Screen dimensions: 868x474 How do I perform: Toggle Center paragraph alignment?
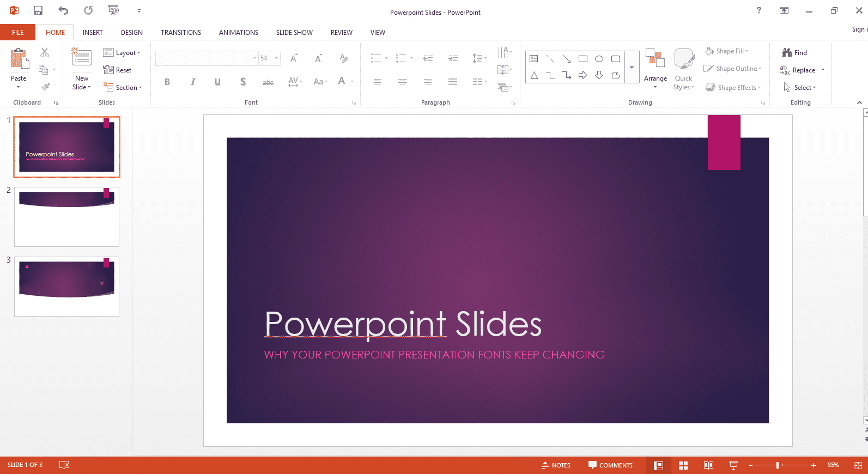click(403, 82)
